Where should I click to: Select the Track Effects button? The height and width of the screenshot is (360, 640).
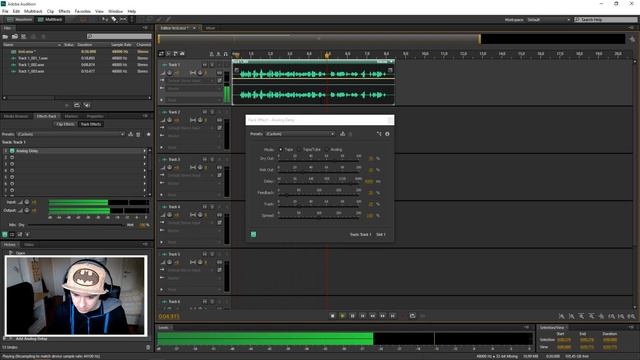pos(91,124)
